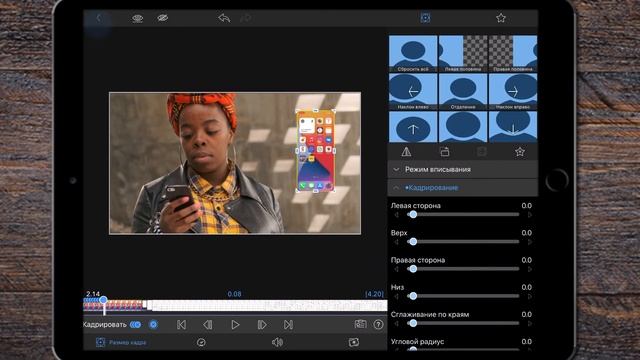Click the crossed-out eye icon
The height and width of the screenshot is (360, 640).
point(162,18)
